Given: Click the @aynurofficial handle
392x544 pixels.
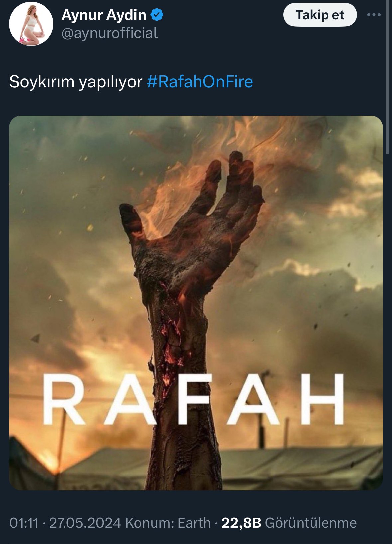Looking at the screenshot, I should 110,33.
